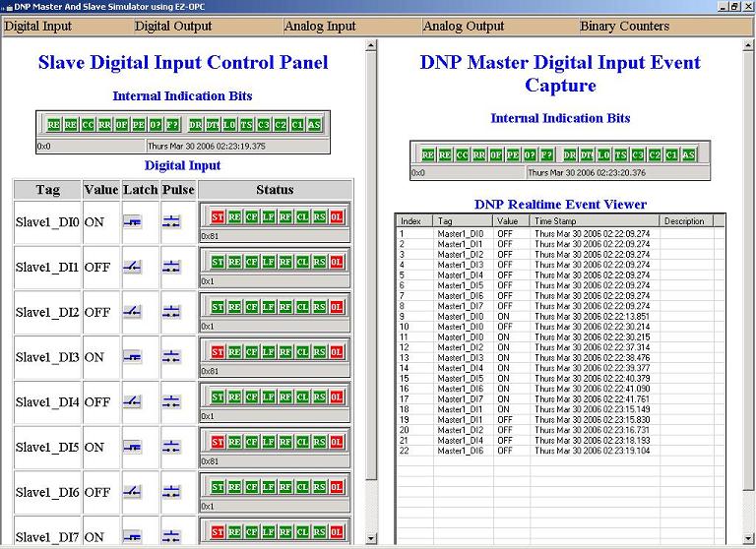Pulse the Slave1_DI2 input
The height and width of the screenshot is (549, 756).
[x=171, y=312]
